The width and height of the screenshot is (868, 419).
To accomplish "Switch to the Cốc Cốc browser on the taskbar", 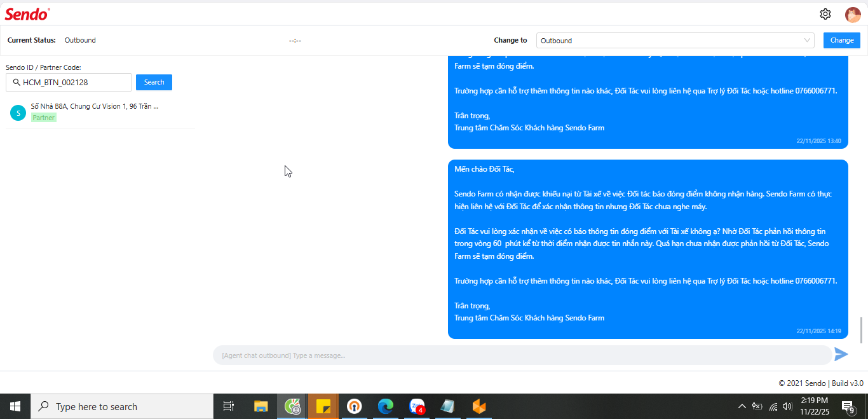I will pos(292,406).
